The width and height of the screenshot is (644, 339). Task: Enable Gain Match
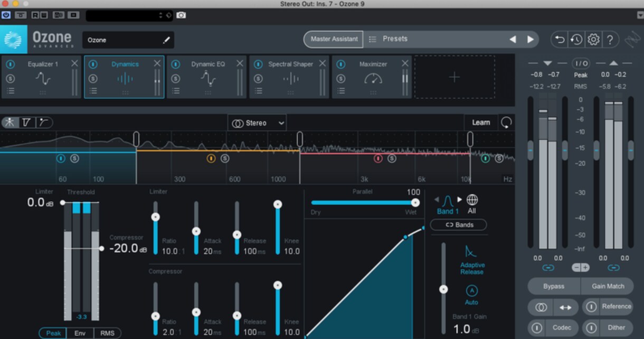pyautogui.click(x=608, y=286)
